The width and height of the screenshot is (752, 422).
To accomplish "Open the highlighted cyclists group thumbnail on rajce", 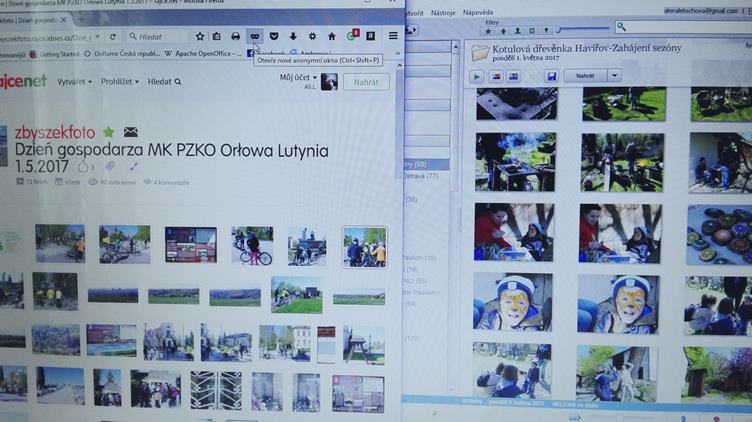I will click(x=364, y=247).
